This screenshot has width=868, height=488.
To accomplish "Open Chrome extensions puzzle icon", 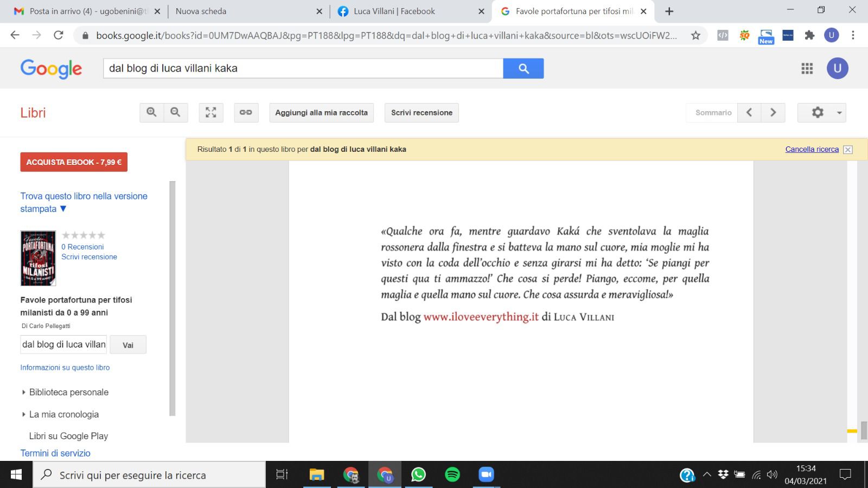I will coord(809,35).
